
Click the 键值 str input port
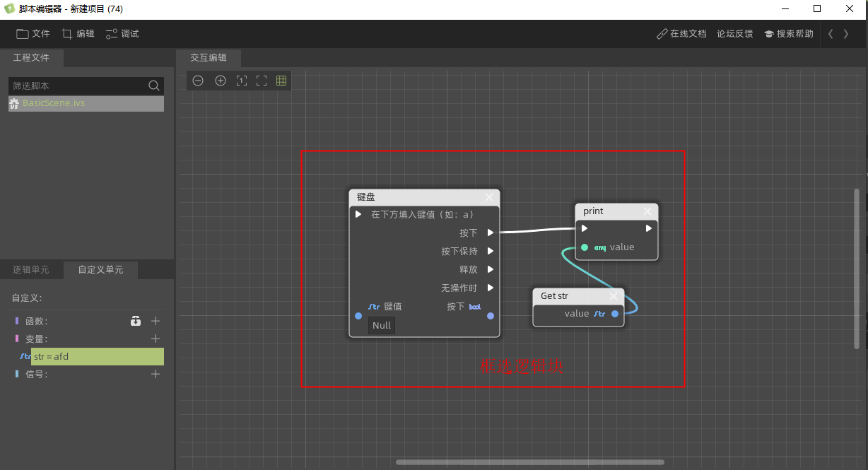(x=358, y=316)
